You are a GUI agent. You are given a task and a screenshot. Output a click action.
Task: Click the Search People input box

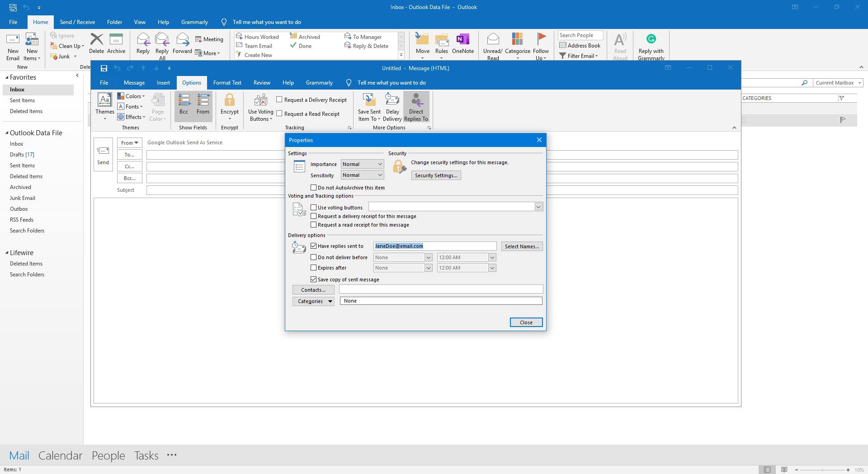click(x=580, y=35)
